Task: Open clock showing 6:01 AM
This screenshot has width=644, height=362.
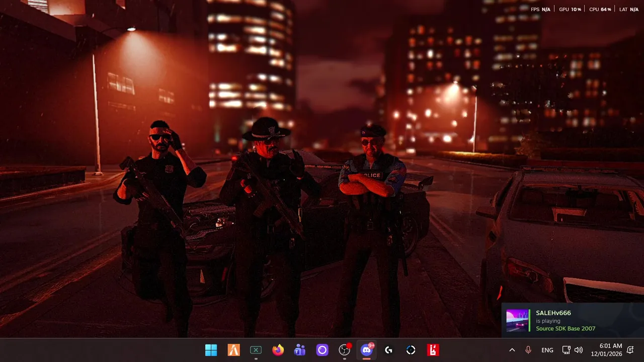Action: tap(606, 350)
